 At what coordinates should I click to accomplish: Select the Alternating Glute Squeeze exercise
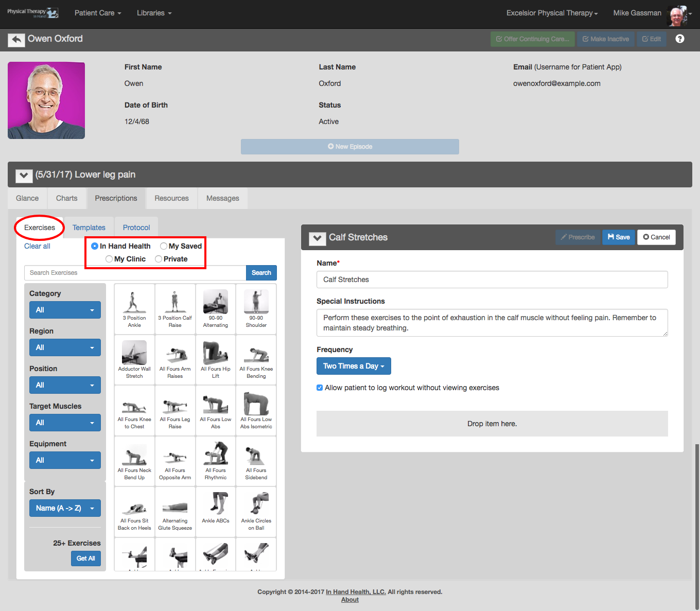(x=175, y=512)
